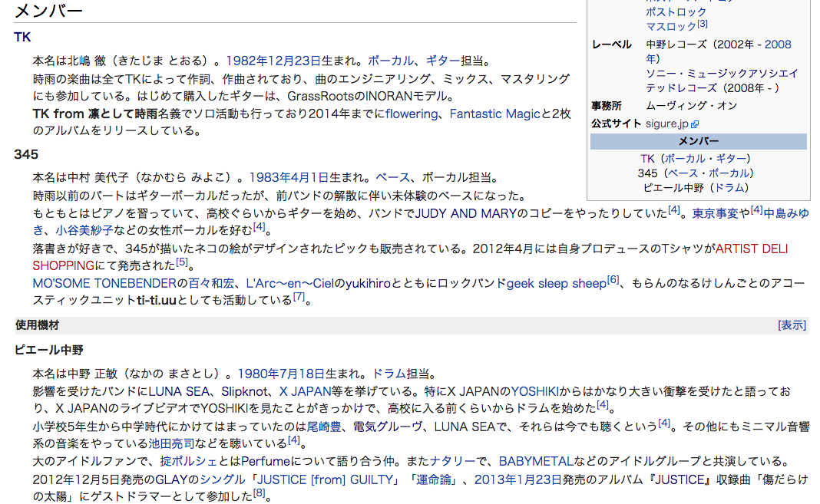The width and height of the screenshot is (820, 504).
Task: Select the infobox メンバー header bar
Action: (698, 142)
